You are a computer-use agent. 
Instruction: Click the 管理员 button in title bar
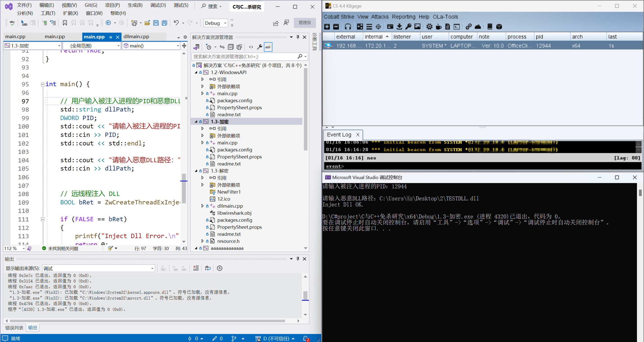pos(305,23)
